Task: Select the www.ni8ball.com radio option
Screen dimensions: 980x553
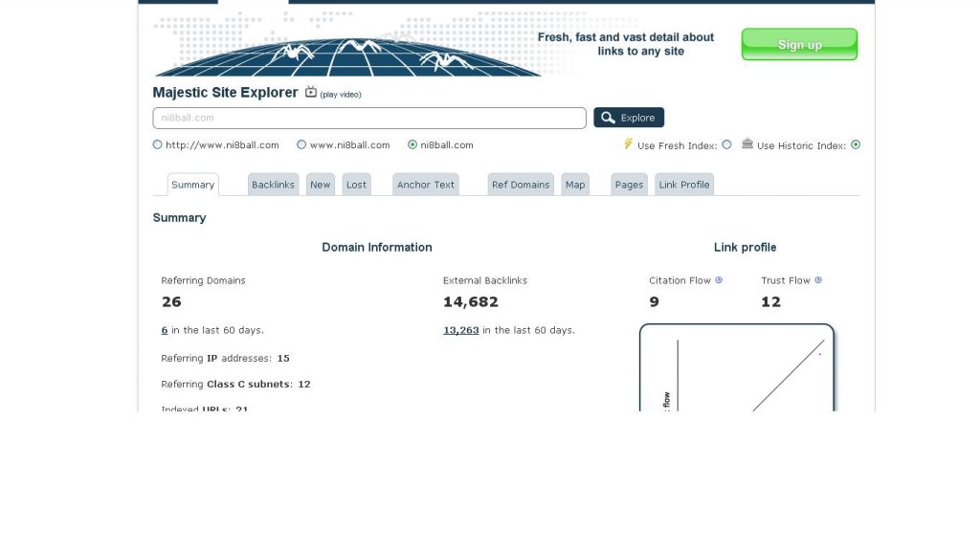Action: (301, 144)
